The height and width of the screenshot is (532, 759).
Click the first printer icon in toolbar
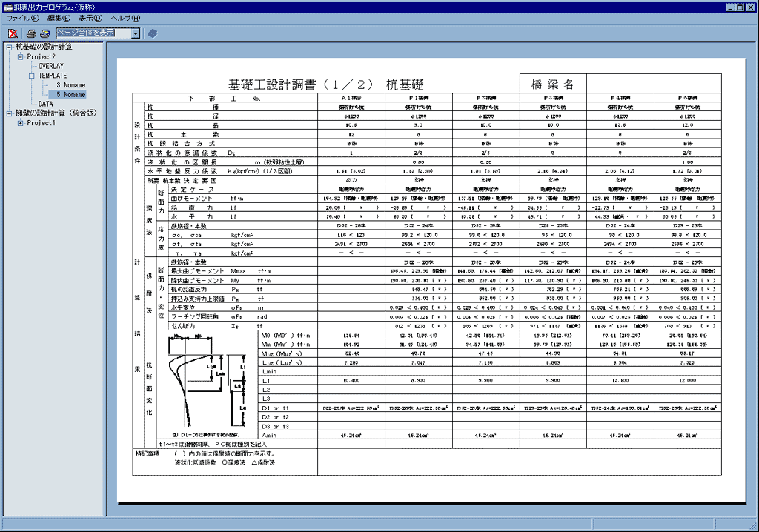(31, 33)
